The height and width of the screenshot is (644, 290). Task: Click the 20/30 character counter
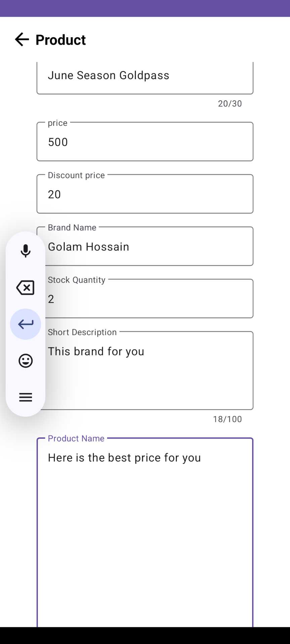coord(230,104)
